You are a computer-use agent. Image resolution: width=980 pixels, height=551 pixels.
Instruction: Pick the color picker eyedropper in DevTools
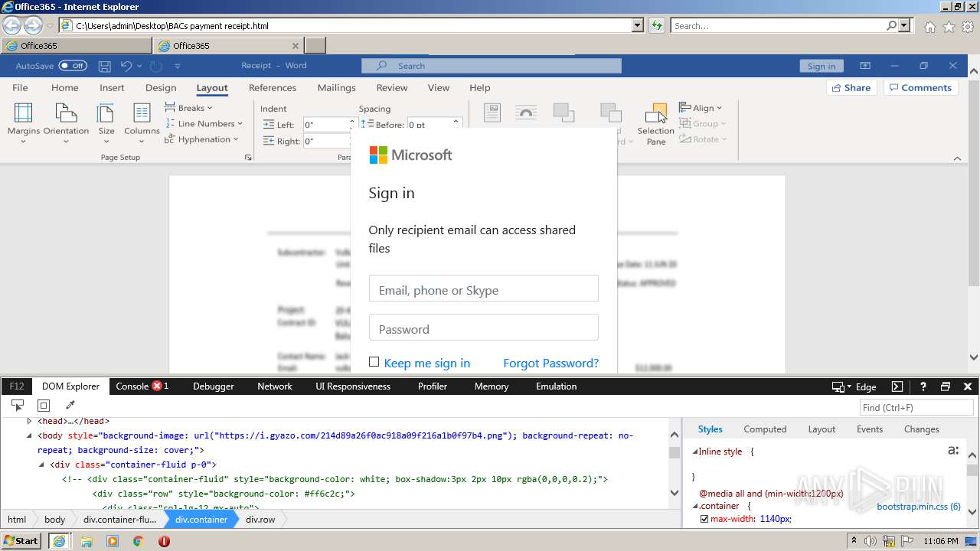[70, 406]
